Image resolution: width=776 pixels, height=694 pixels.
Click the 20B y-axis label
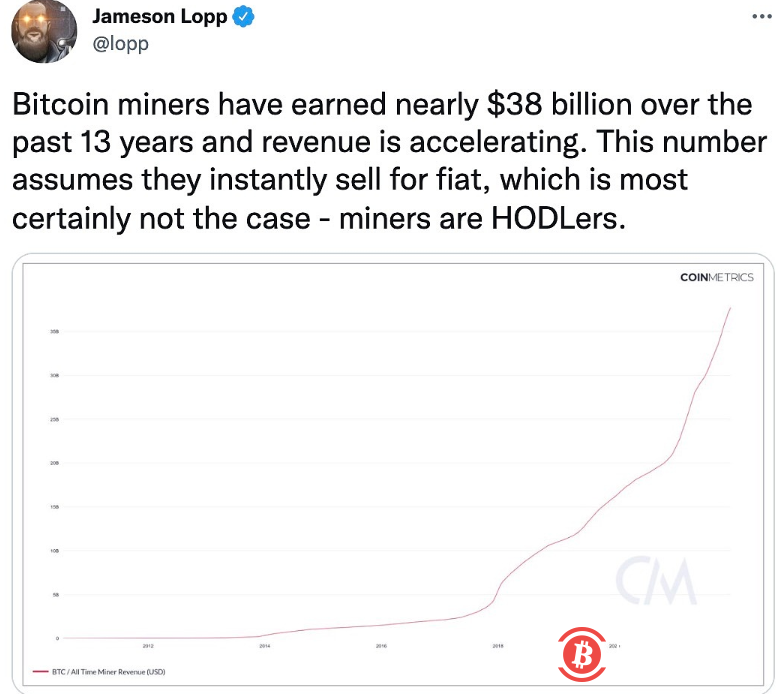click(x=54, y=463)
